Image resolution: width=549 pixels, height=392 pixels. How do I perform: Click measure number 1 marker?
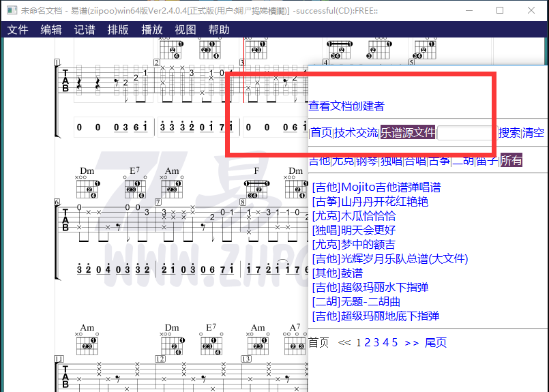point(57,62)
